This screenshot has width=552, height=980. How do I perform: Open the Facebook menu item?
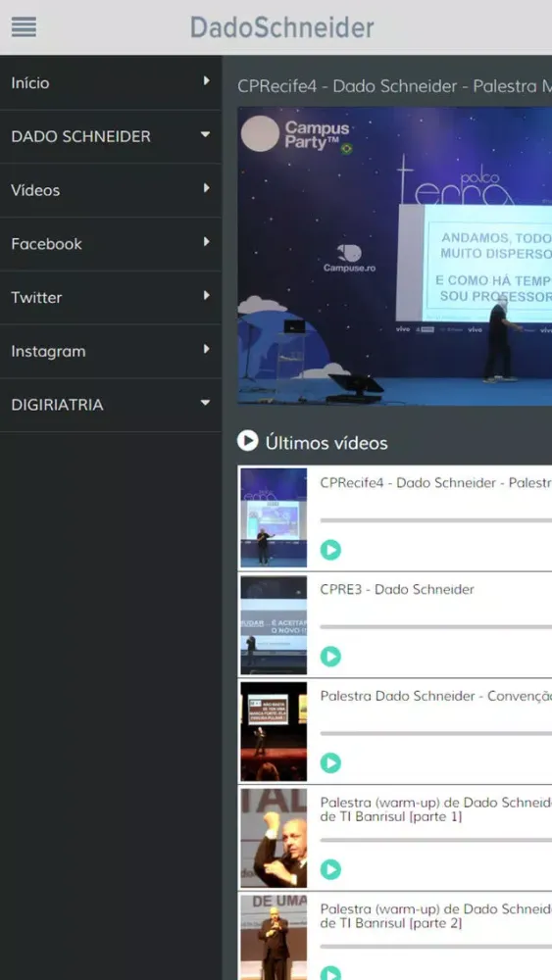pos(111,244)
